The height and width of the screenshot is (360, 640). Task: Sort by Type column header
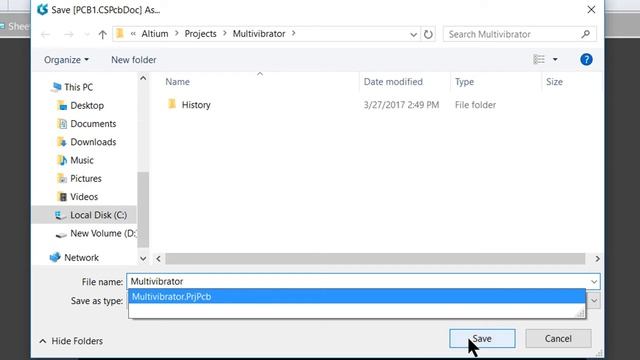pyautogui.click(x=464, y=82)
